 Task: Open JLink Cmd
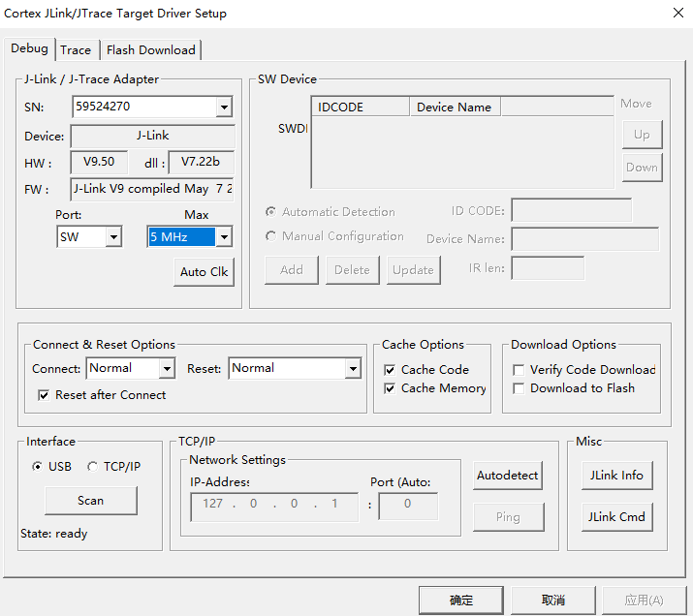click(617, 516)
